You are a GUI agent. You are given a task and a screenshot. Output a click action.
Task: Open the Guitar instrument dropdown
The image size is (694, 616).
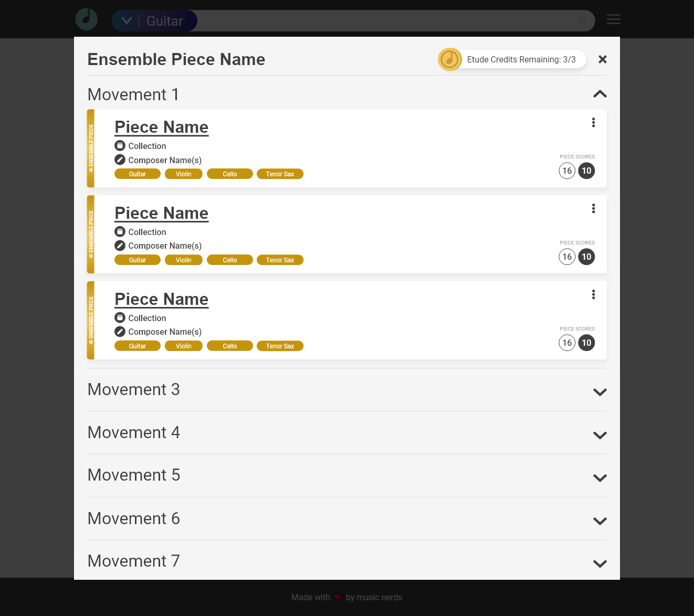pos(127,21)
